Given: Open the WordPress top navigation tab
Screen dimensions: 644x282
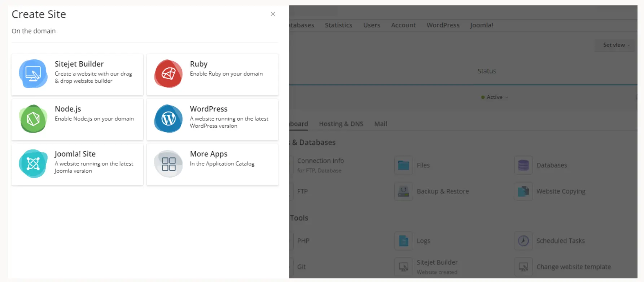Looking at the screenshot, I should point(443,25).
